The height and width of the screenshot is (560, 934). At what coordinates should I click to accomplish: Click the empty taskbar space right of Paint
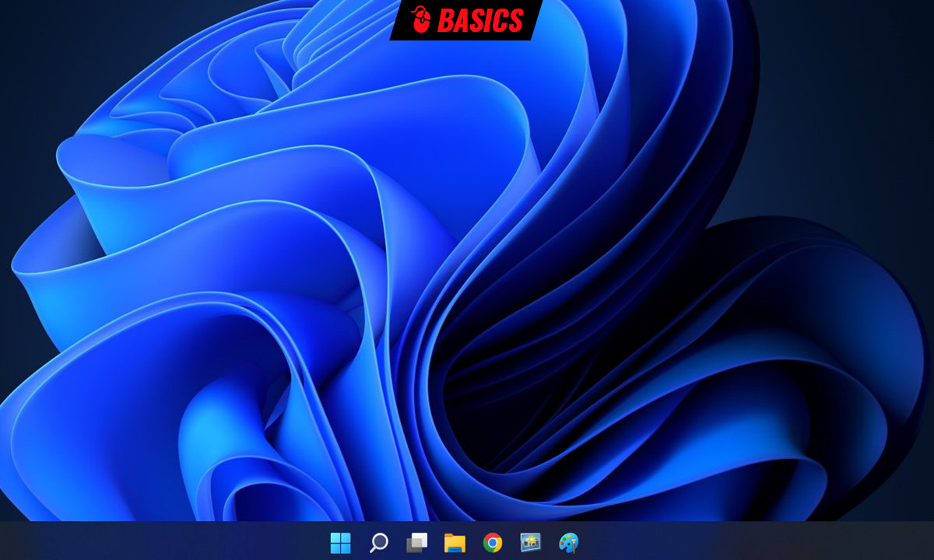tap(700, 542)
